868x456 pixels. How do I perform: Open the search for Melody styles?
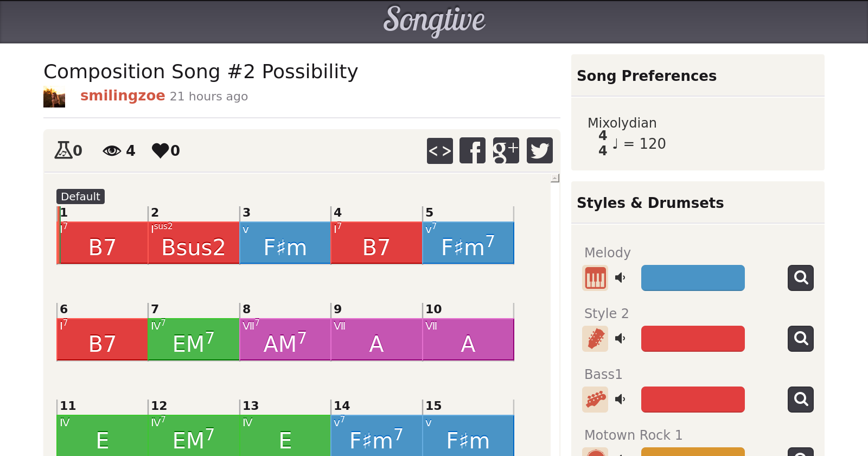click(x=800, y=278)
